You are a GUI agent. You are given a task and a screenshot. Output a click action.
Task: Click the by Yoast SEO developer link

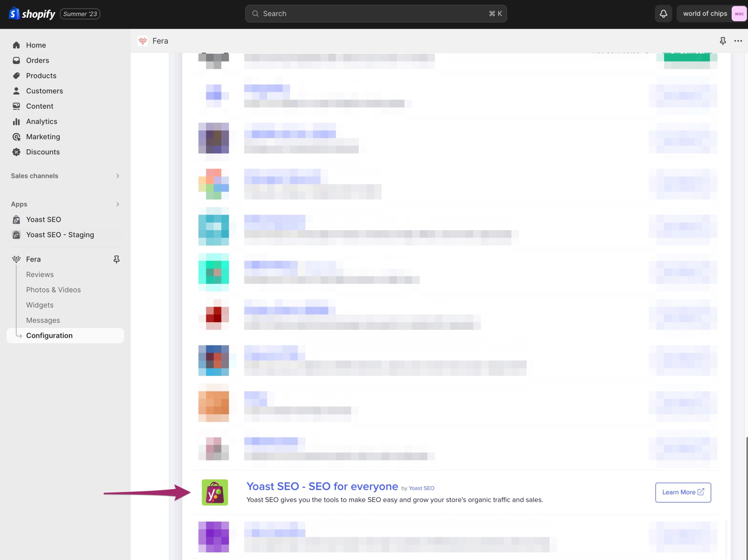[421, 488]
